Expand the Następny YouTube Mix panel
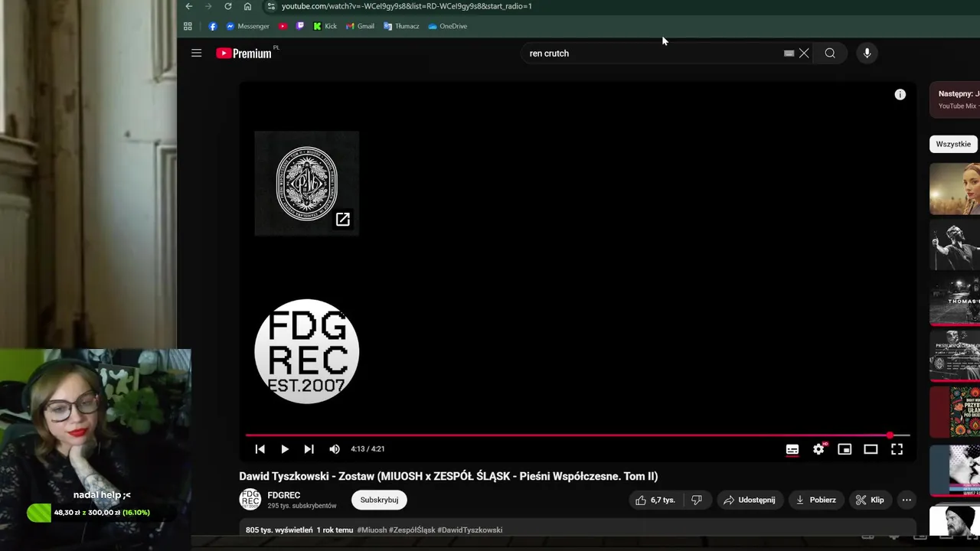Image resolution: width=980 pixels, height=551 pixels. [955, 99]
